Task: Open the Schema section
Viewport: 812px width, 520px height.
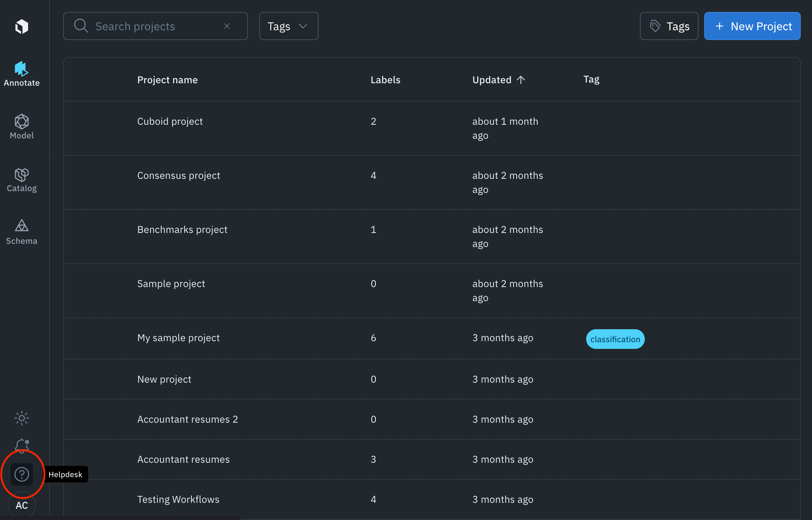Action: pos(22,232)
